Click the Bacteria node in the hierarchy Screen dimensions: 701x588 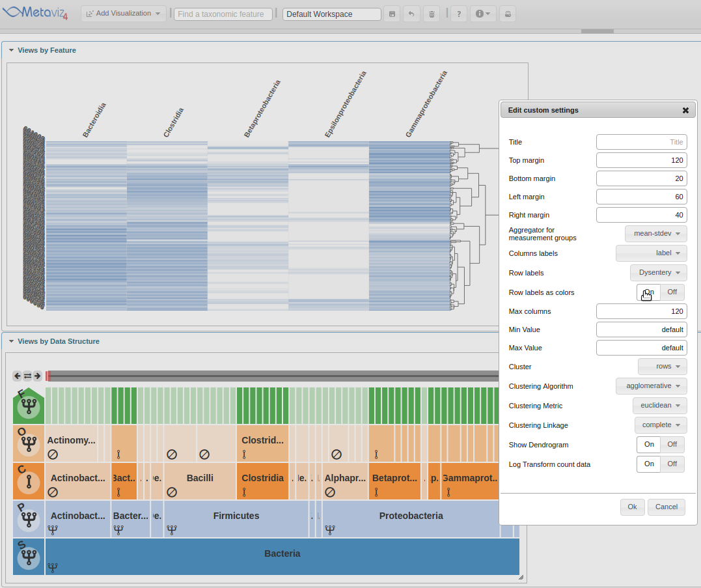(282, 557)
